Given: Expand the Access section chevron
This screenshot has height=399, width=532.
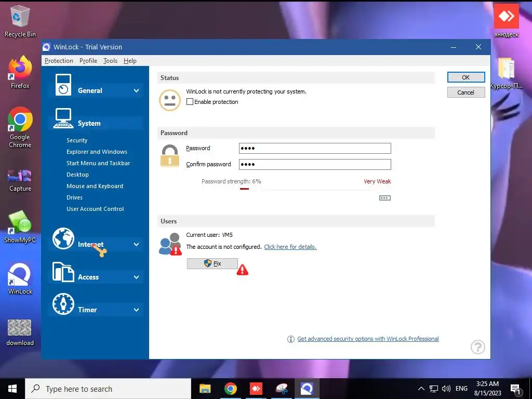Looking at the screenshot, I should tap(137, 277).
